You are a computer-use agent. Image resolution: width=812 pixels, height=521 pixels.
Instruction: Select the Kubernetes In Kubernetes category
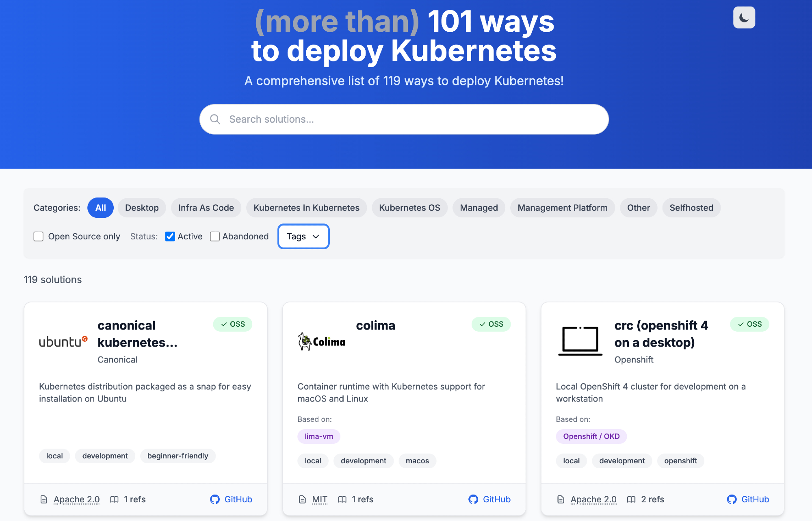(x=306, y=208)
